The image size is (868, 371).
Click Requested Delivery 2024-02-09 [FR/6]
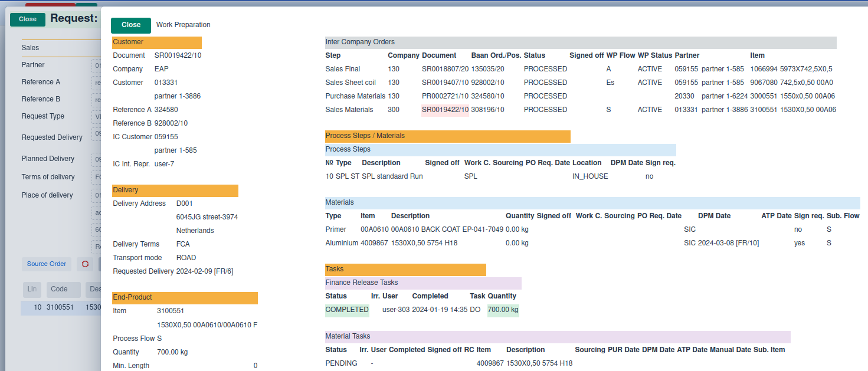click(205, 271)
